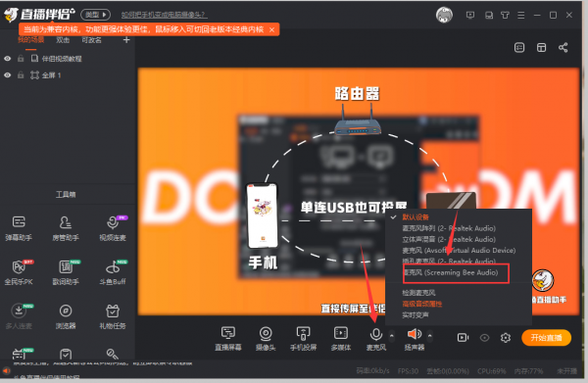Click the CPU:69% status bar entry
588x383 pixels.
(x=492, y=371)
